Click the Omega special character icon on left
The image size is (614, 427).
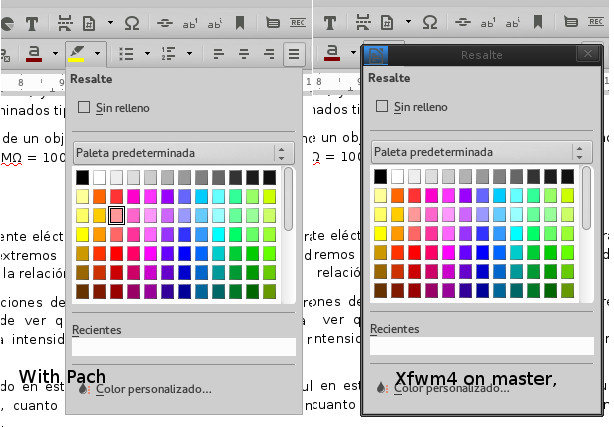[131, 21]
